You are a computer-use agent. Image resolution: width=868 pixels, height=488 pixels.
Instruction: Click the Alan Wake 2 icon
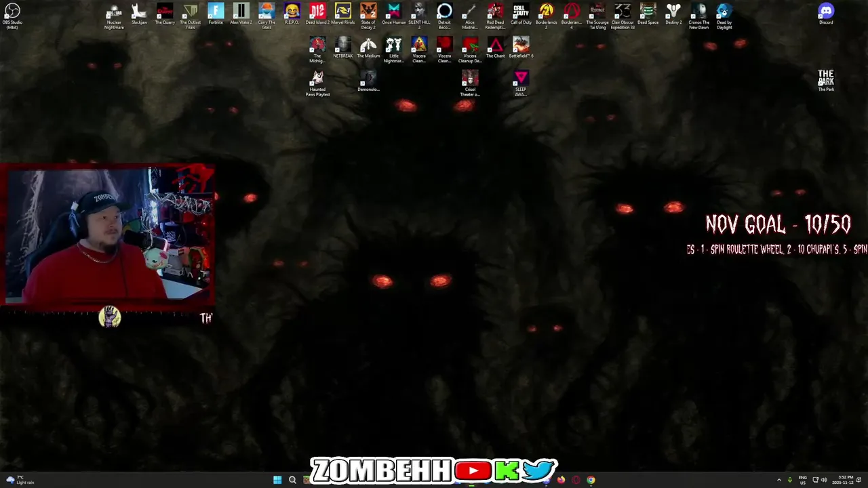pyautogui.click(x=241, y=14)
